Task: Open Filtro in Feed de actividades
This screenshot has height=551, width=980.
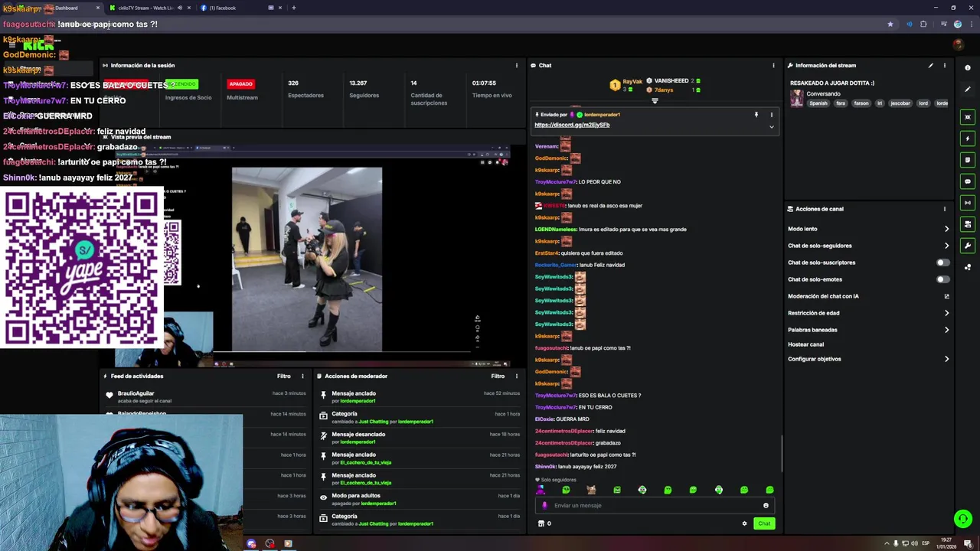Action: pyautogui.click(x=283, y=376)
